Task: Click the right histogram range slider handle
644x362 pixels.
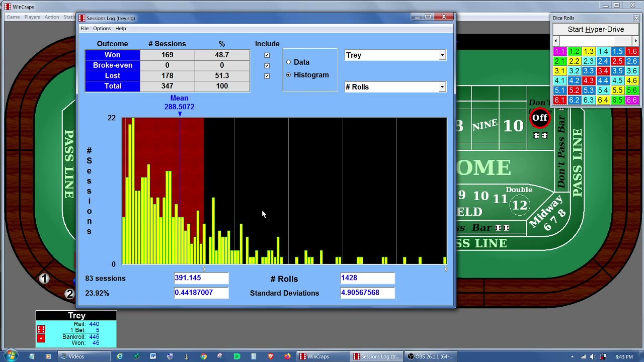Action: pos(446,268)
